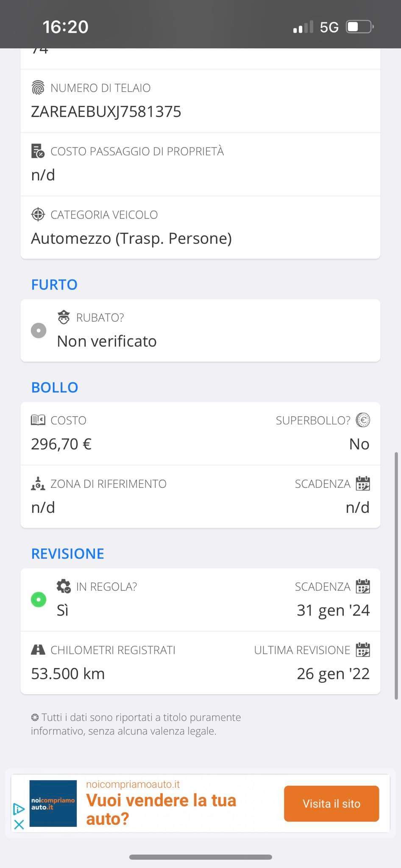This screenshot has width=401, height=868.
Task: Tap the map zone icon beside Zona di Riferimento
Action: [x=38, y=484]
